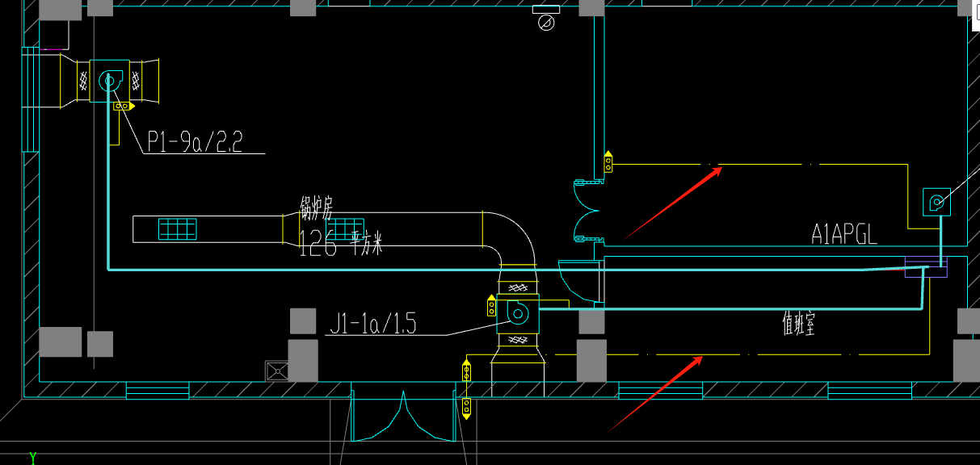Image resolution: width=980 pixels, height=465 pixels.
Task: Select the purple distribution box below A1APGL
Action: click(925, 268)
